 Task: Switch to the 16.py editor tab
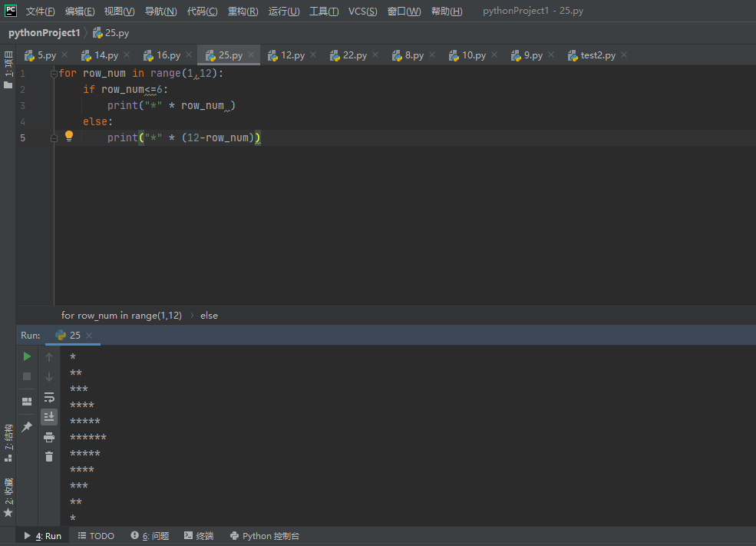point(163,55)
